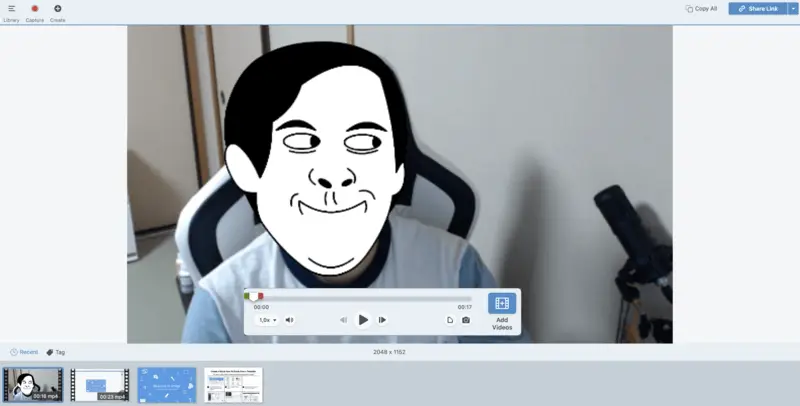Start a new Capture
800x406 pixels.
(35, 13)
